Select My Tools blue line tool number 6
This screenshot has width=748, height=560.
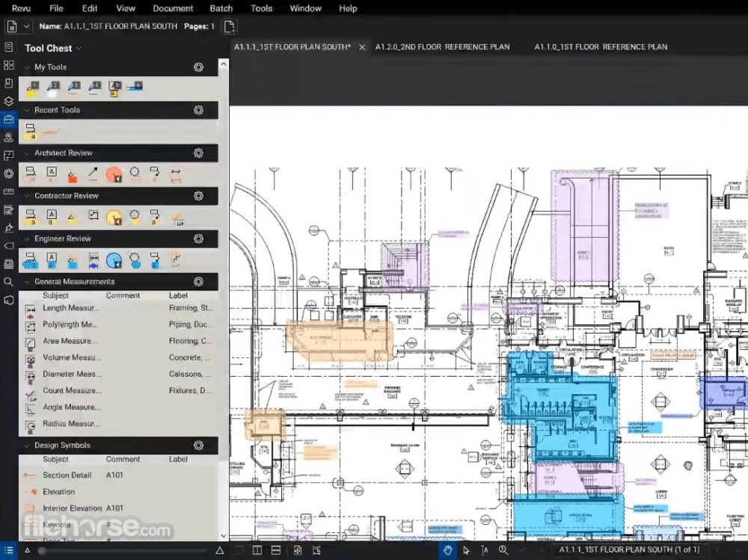135,87
